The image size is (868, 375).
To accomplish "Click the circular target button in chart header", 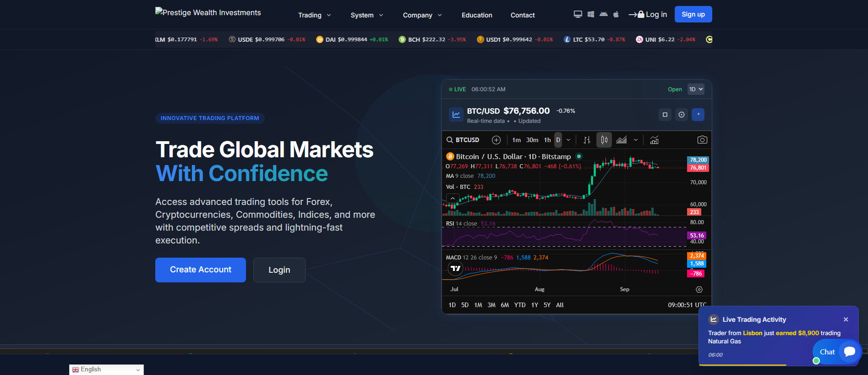I will point(682,115).
